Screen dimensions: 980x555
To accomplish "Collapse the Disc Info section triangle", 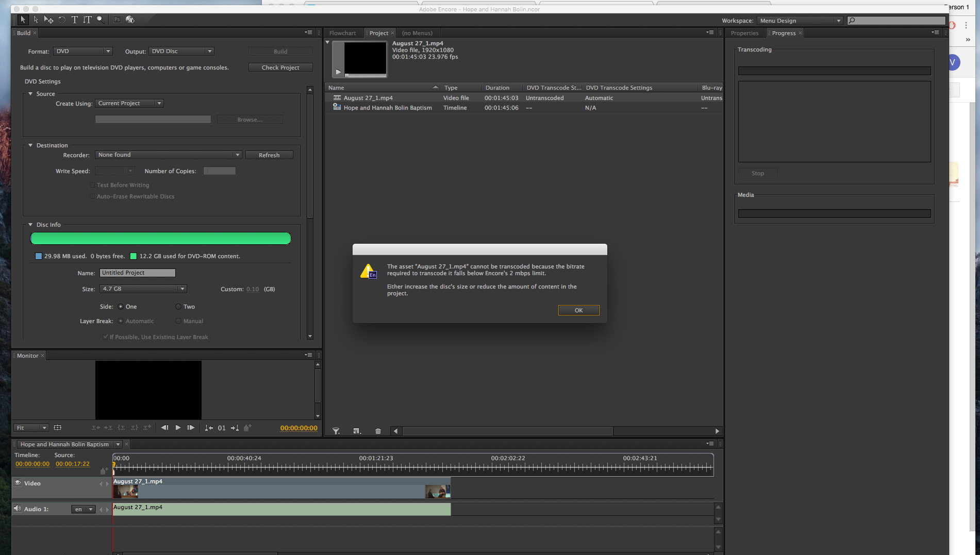I will click(x=30, y=225).
